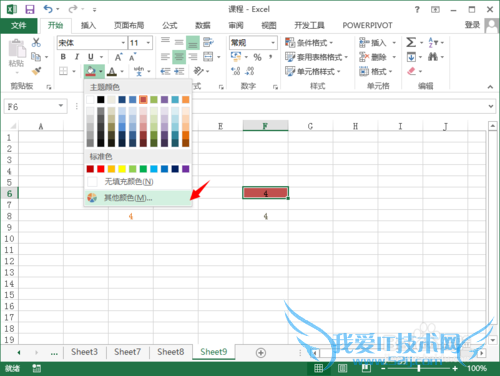This screenshot has height=376, width=500.
Task: Switch to the POWERPIVOT tab
Action: (x=367, y=25)
